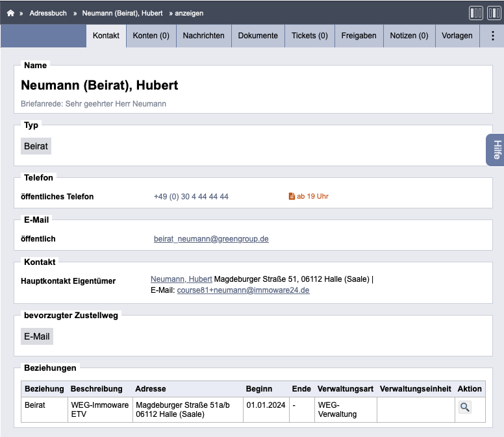
Task: Select the Kontakt tab
Action: [106, 36]
